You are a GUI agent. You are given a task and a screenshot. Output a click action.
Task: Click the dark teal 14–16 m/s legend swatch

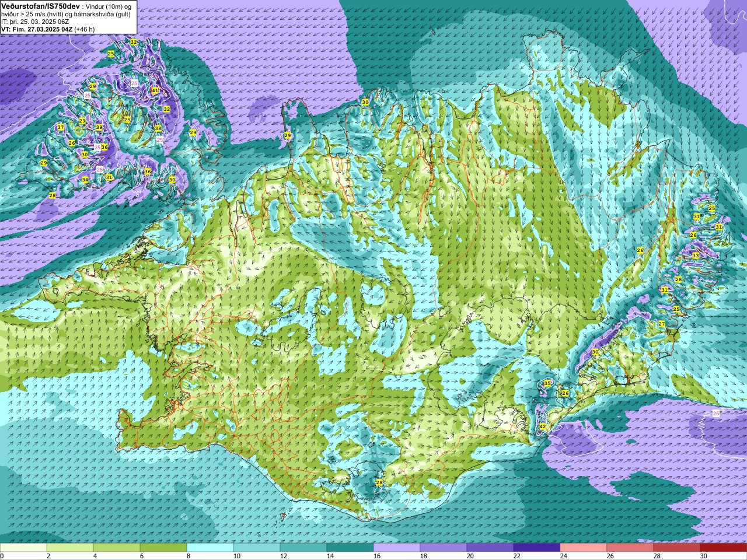click(x=350, y=548)
